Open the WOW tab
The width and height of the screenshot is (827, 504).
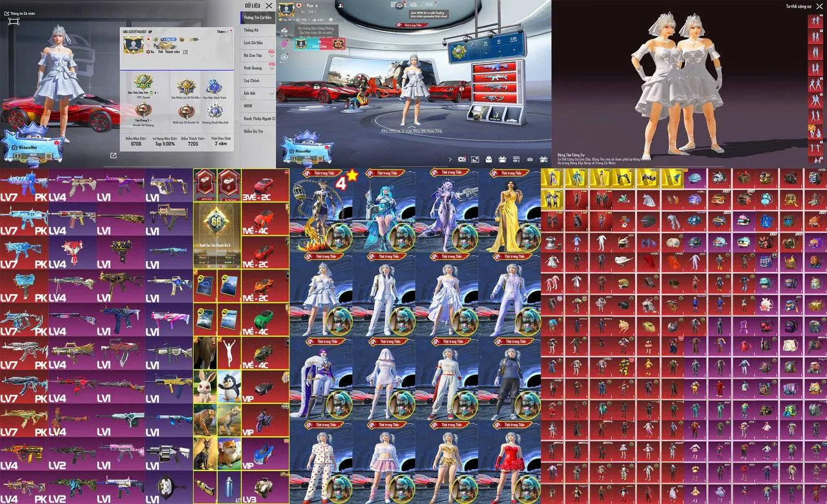point(258,106)
